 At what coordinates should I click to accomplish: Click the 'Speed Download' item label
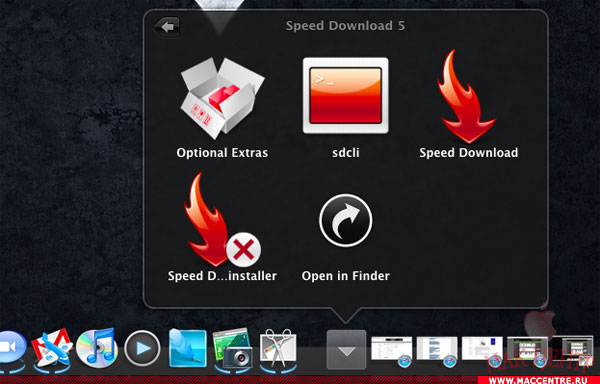click(468, 153)
